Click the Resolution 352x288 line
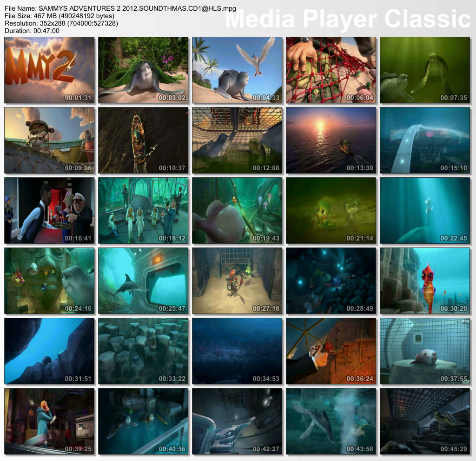This screenshot has width=476, height=461. coord(61,23)
